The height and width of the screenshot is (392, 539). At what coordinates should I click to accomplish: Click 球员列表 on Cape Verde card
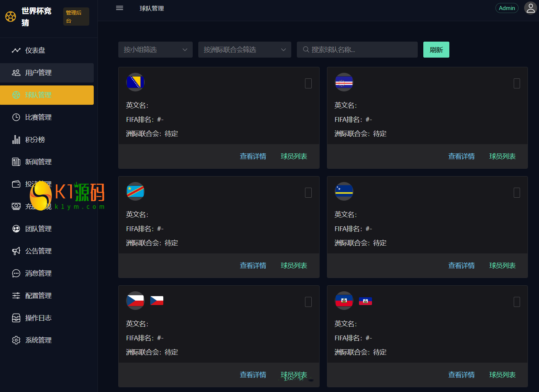click(x=503, y=156)
